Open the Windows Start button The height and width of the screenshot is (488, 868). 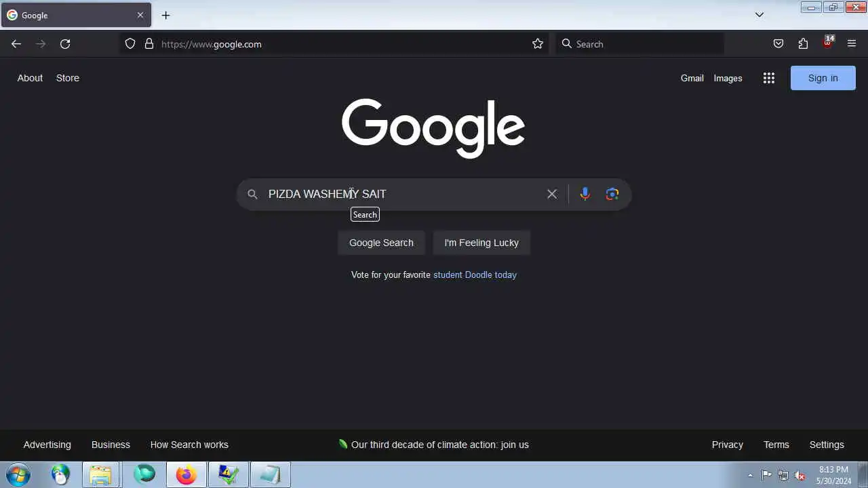tap(18, 474)
